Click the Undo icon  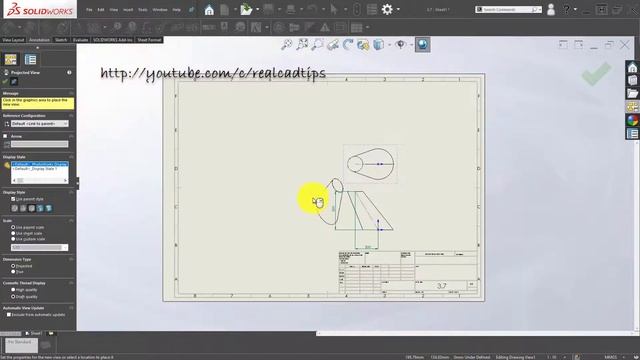tap(312, 9)
